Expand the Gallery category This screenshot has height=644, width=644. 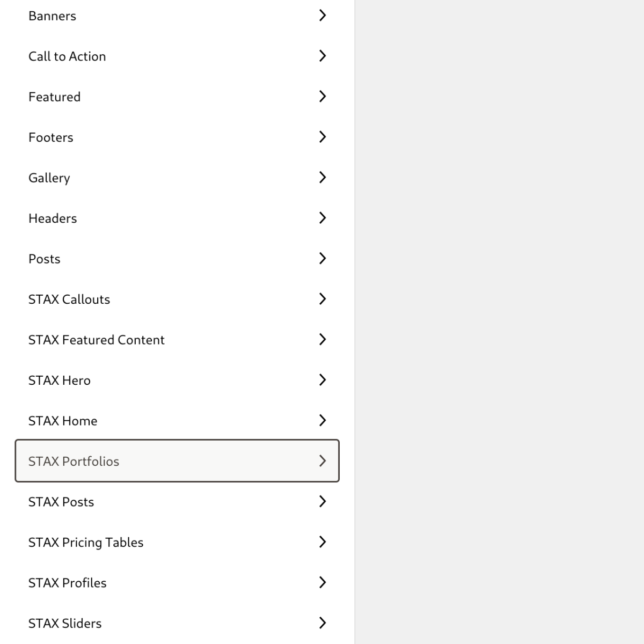click(177, 178)
